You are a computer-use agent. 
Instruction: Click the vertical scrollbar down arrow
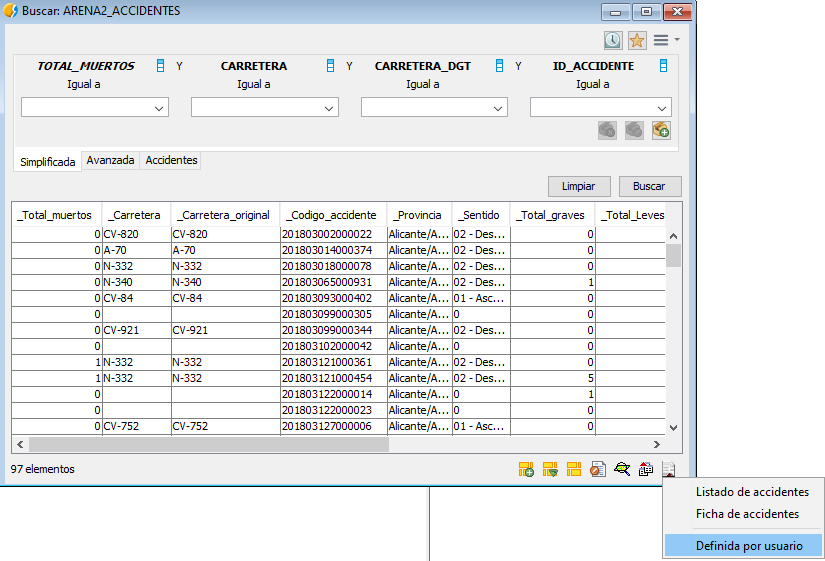pos(673,428)
